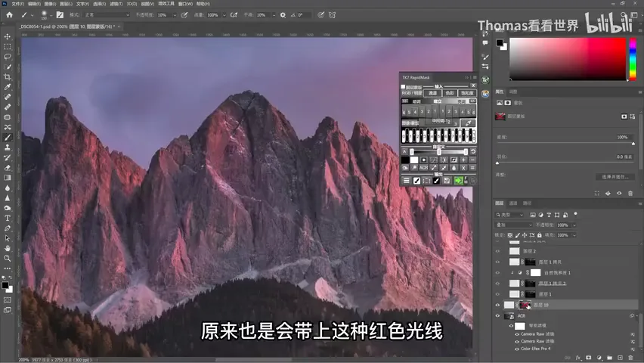Open the layer filter type dropdown
Screen dimensions: 644x363
click(x=509, y=215)
